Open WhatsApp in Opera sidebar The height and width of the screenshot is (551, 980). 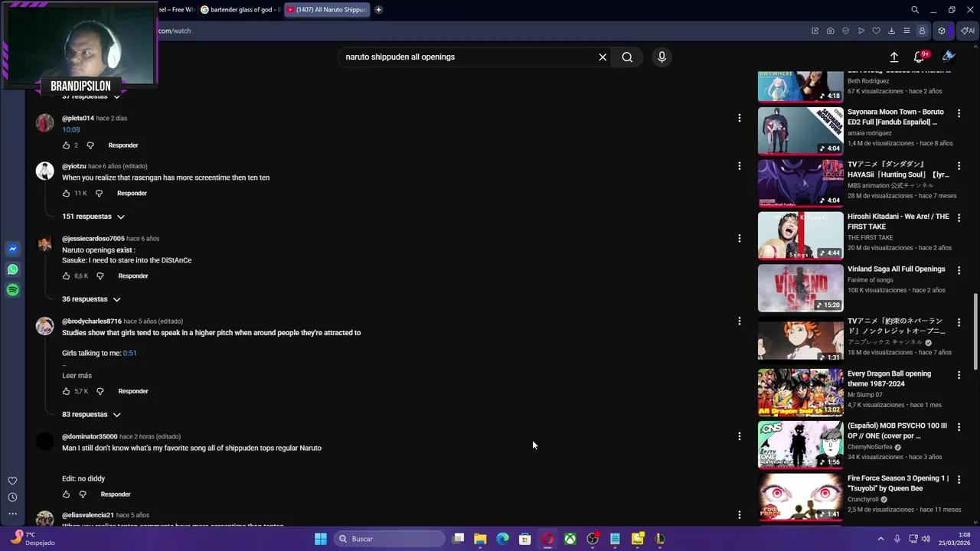point(12,269)
